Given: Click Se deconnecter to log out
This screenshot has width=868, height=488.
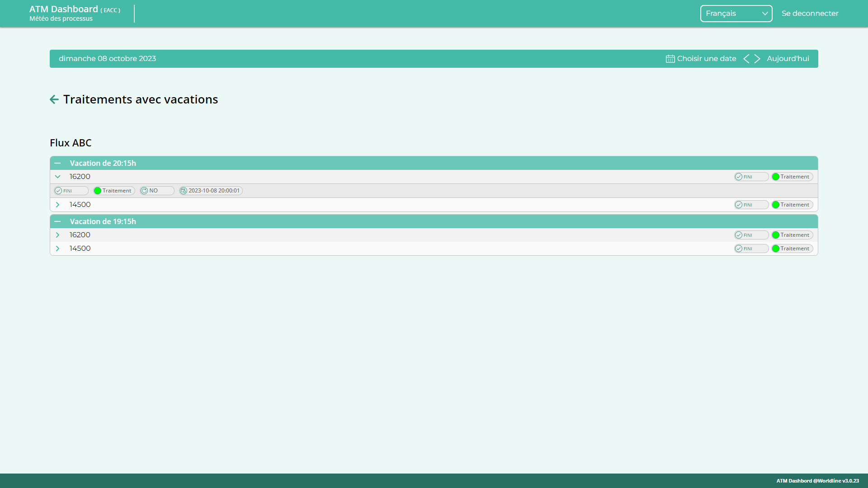Looking at the screenshot, I should point(810,14).
